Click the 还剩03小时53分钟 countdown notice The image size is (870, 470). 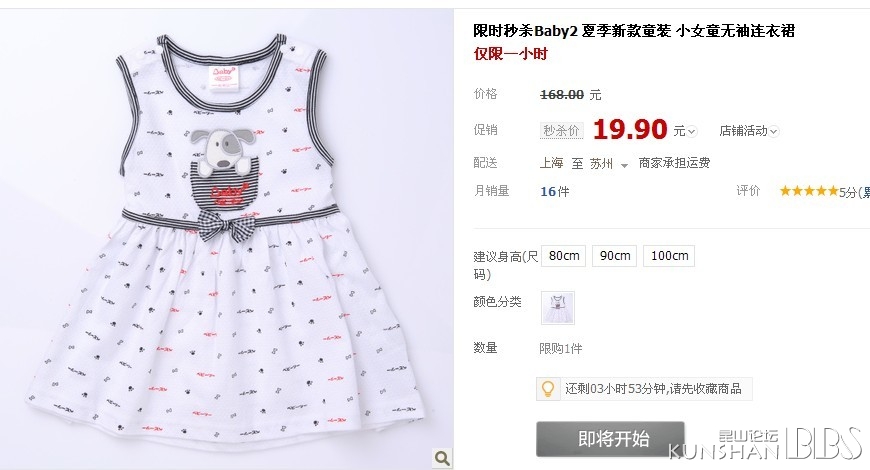[x=653, y=388]
